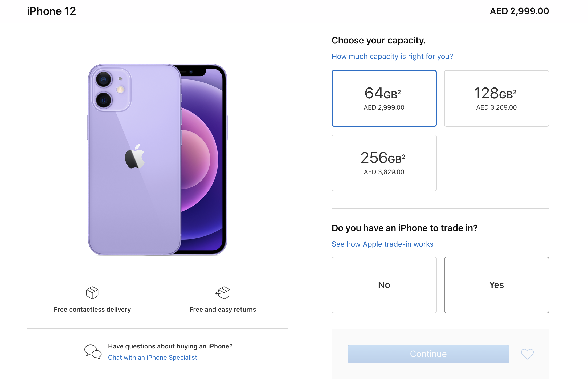Click the 'Free contactless delivery' label

tap(92, 310)
